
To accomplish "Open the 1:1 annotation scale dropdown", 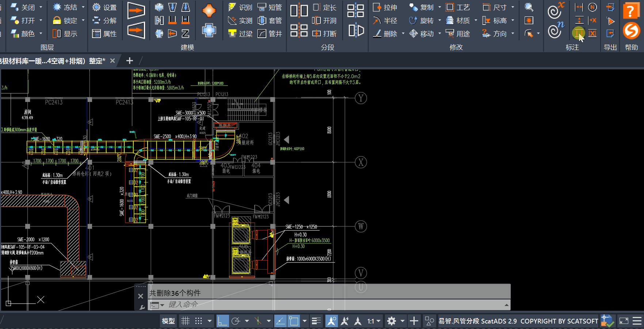I will pyautogui.click(x=374, y=321).
